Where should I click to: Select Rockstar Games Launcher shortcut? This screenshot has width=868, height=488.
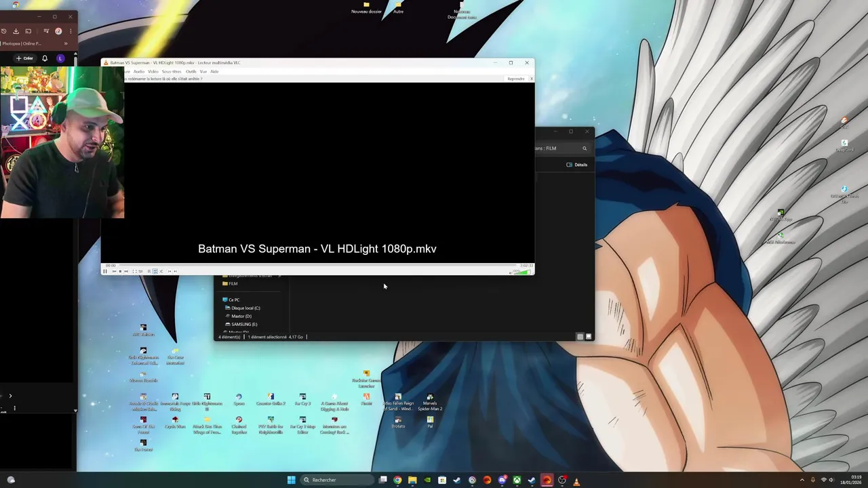(x=366, y=380)
